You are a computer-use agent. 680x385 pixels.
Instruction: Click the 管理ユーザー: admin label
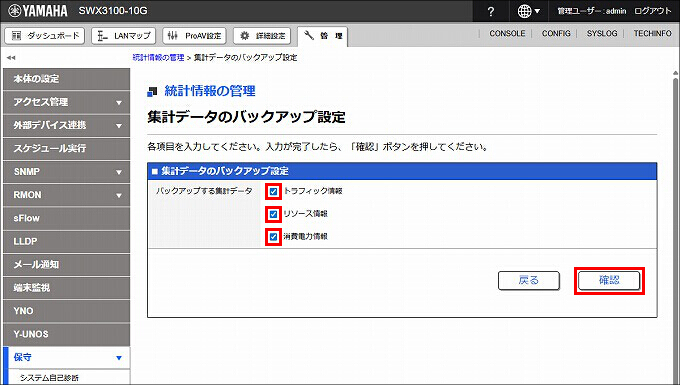pos(592,11)
